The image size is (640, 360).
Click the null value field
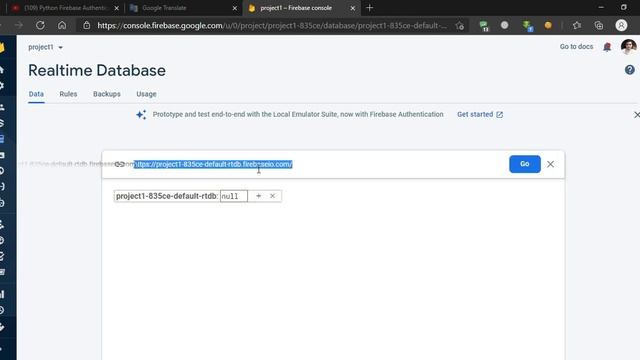pos(233,196)
